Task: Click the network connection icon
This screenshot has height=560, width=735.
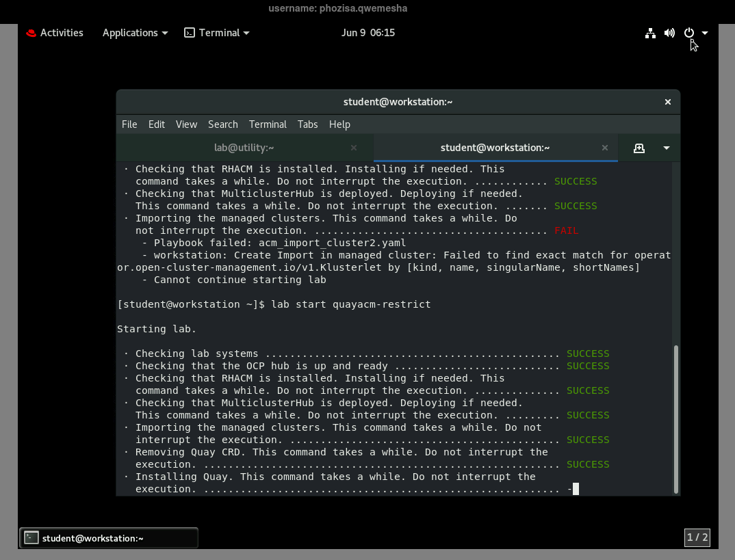Action: [650, 33]
